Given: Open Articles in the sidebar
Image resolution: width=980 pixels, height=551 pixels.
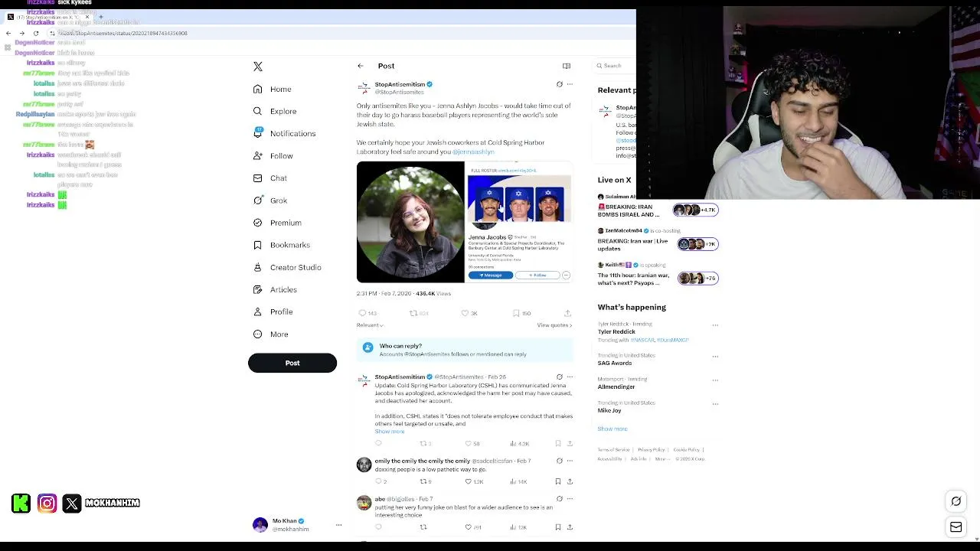Looking at the screenshot, I should [275, 289].
